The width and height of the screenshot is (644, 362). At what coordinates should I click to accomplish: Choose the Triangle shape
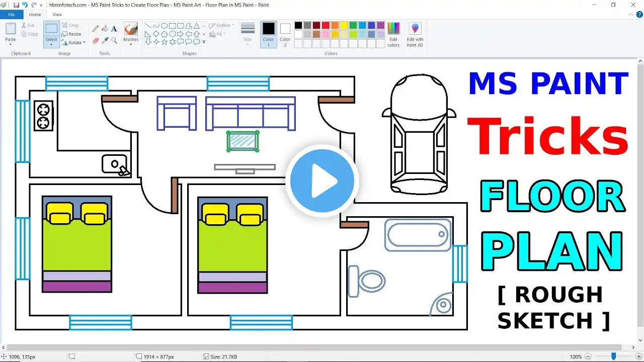pos(196,26)
